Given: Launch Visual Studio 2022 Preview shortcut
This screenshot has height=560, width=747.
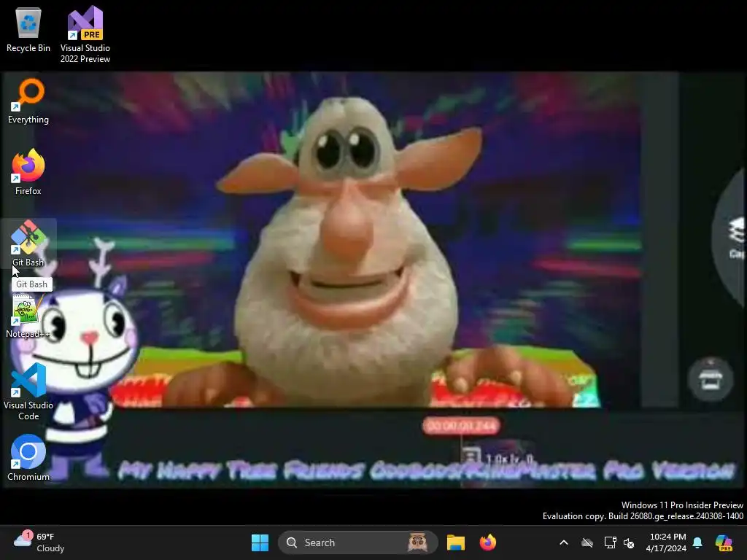Looking at the screenshot, I should [x=85, y=34].
